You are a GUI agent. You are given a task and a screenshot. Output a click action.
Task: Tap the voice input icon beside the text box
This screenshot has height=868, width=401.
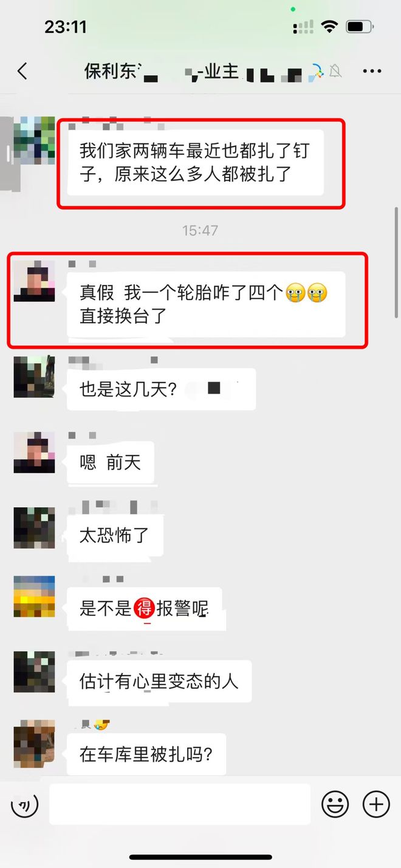point(24,805)
